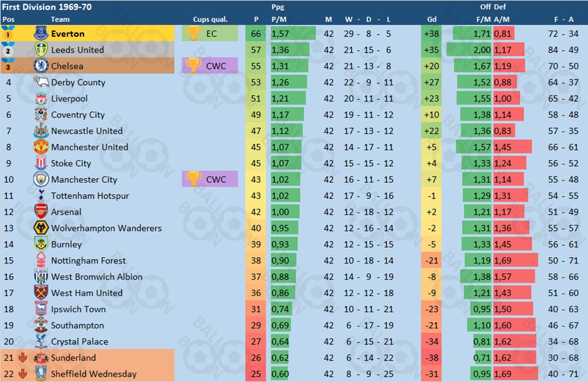Click Everton's green 66 points cell

(256, 34)
